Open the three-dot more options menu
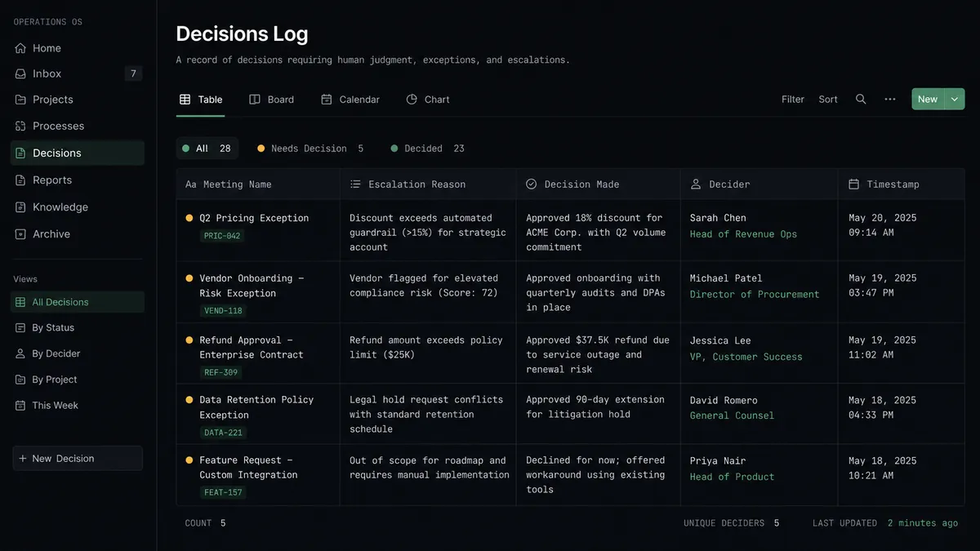980x551 pixels. click(890, 99)
